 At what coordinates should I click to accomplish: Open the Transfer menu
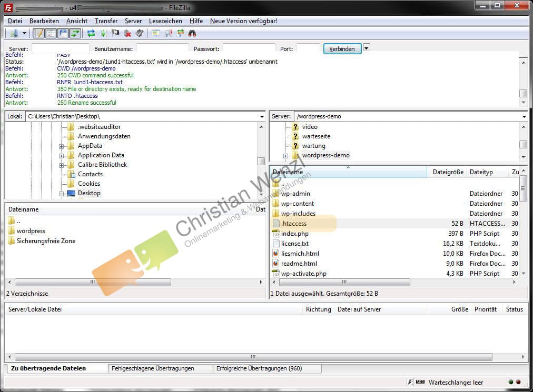coord(106,21)
